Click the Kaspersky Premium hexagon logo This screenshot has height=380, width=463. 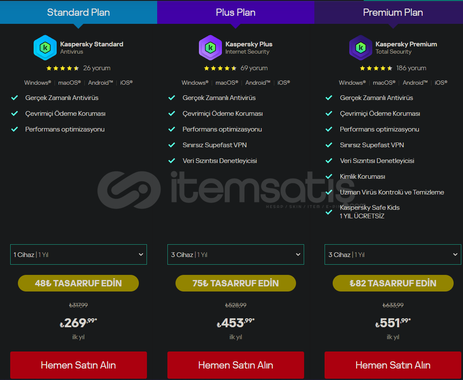360,48
